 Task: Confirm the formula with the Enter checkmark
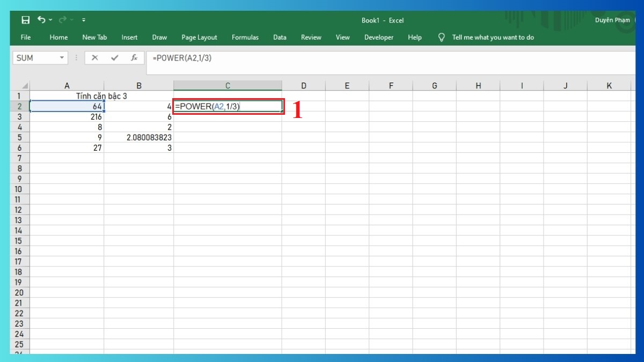tap(114, 57)
